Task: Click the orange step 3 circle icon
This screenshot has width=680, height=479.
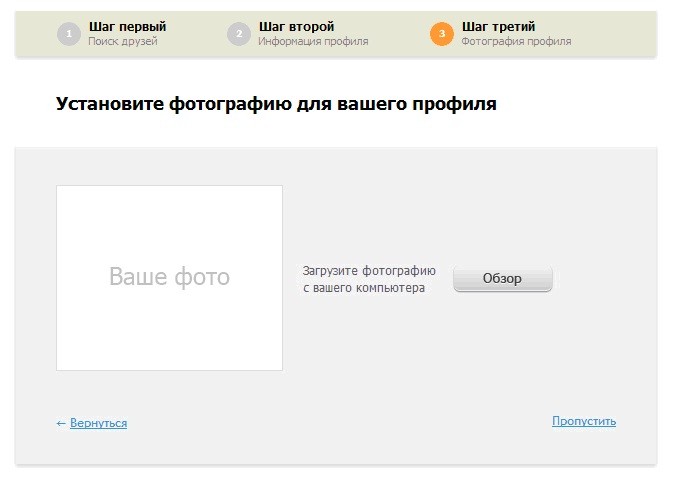Action: pyautogui.click(x=441, y=34)
